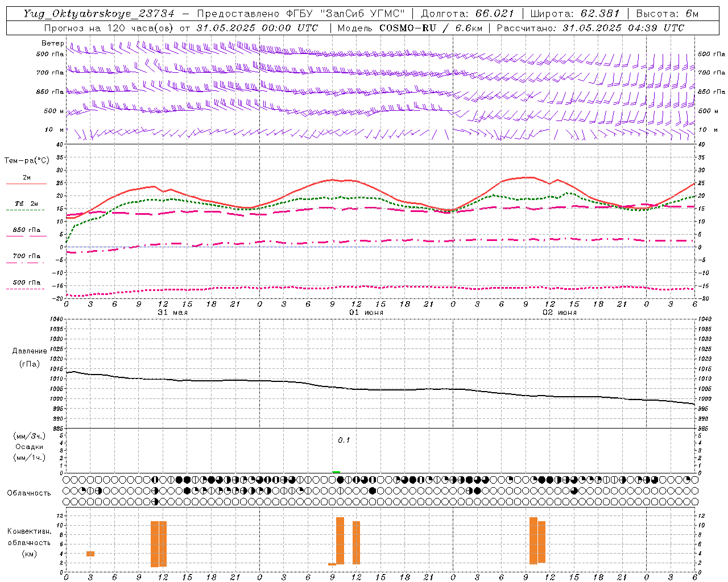This screenshot has height=582, width=728.
Task: Click the model name COSMO-RU / 6.6км
Action: [x=431, y=28]
